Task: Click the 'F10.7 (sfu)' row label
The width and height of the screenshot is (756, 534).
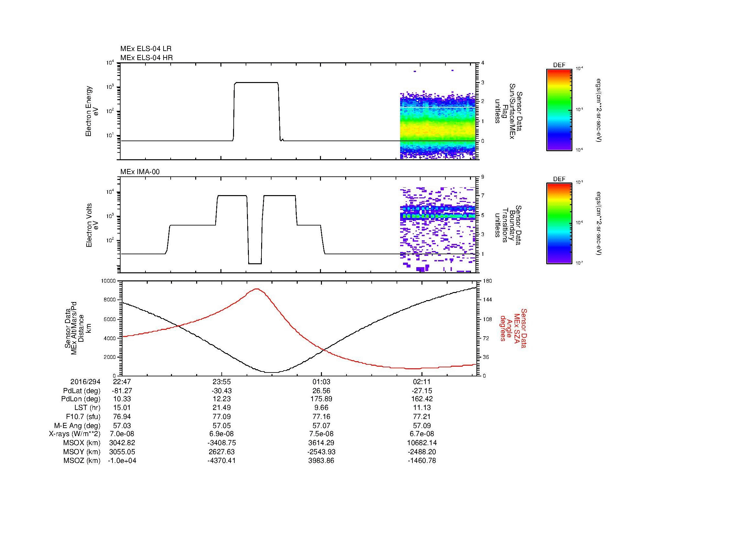Action: pyautogui.click(x=83, y=416)
